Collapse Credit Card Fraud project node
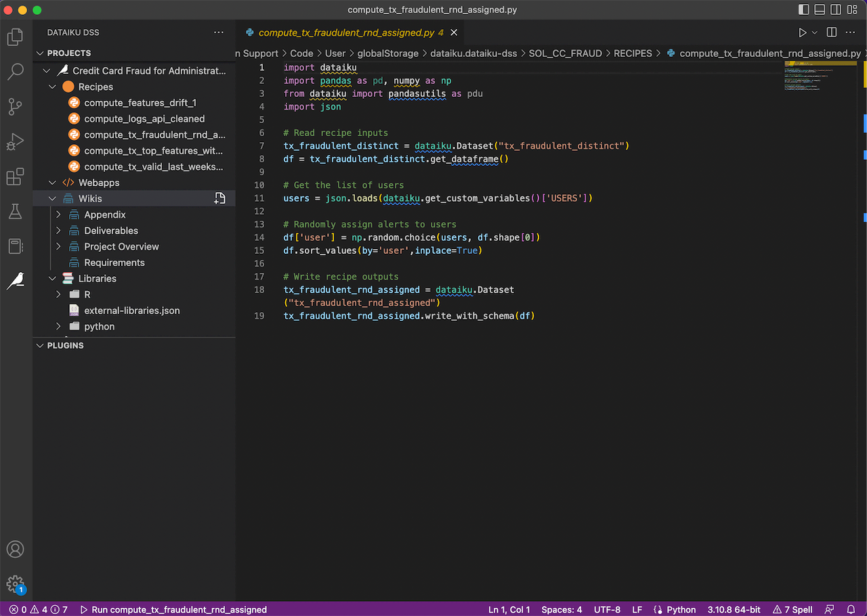867x616 pixels. (46, 70)
